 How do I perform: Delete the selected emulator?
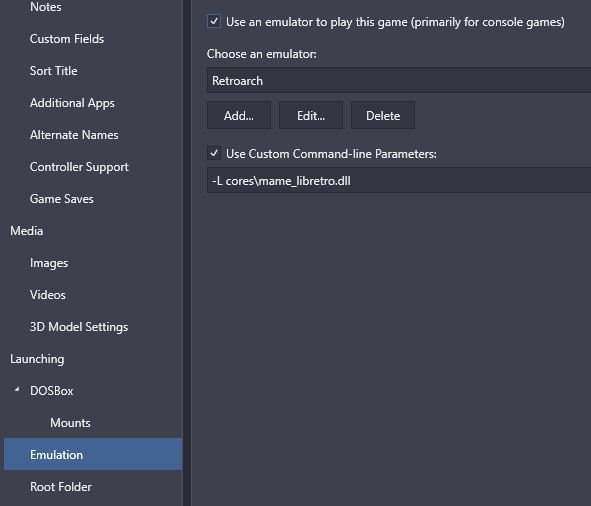383,115
